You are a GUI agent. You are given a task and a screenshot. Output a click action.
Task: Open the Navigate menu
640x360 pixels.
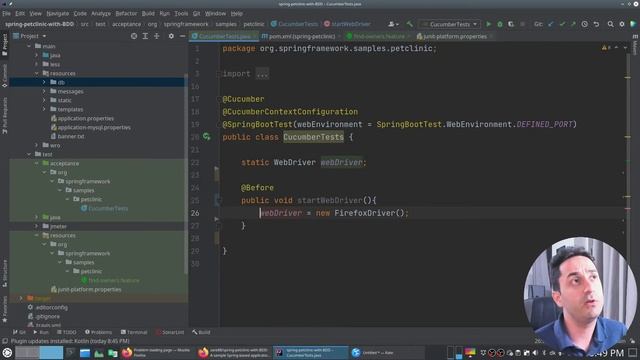point(58,13)
